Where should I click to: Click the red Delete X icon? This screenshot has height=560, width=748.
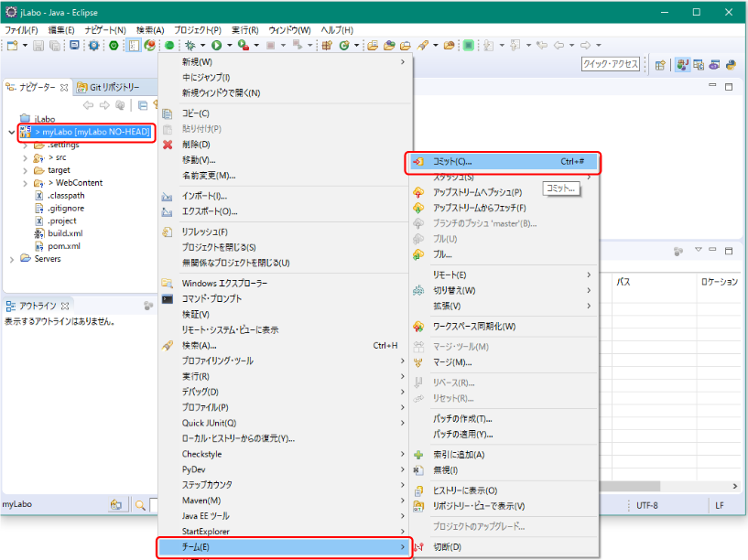pyautogui.click(x=168, y=145)
